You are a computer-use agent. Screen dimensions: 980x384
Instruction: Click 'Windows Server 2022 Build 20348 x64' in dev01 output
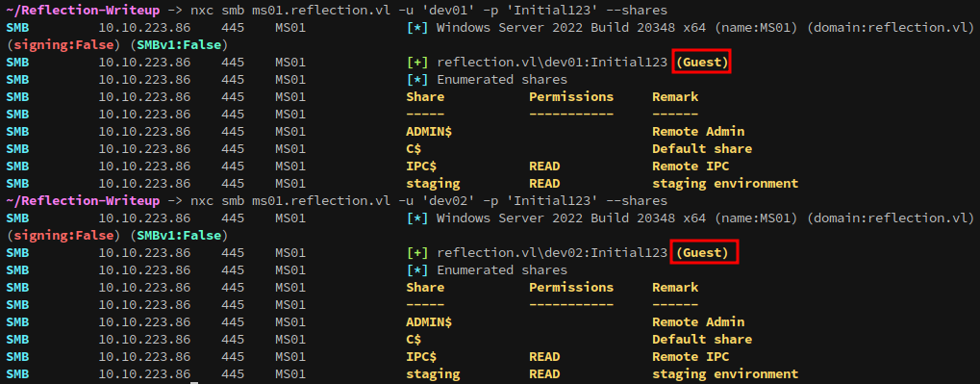click(571, 28)
